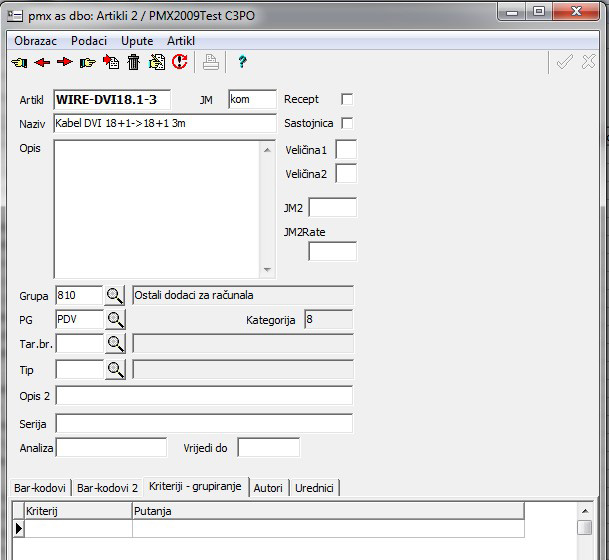The width and height of the screenshot is (609, 560).
Task: Click the Serija input field
Action: [x=204, y=423]
